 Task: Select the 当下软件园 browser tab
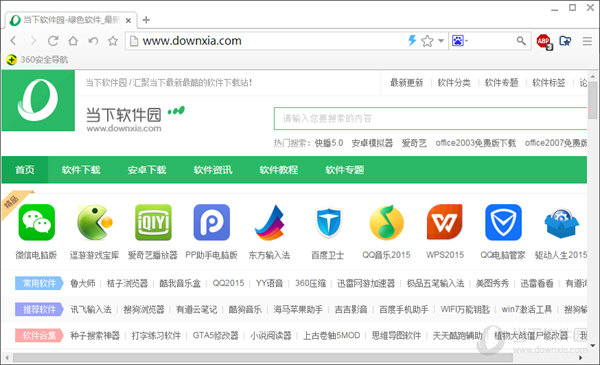point(71,20)
